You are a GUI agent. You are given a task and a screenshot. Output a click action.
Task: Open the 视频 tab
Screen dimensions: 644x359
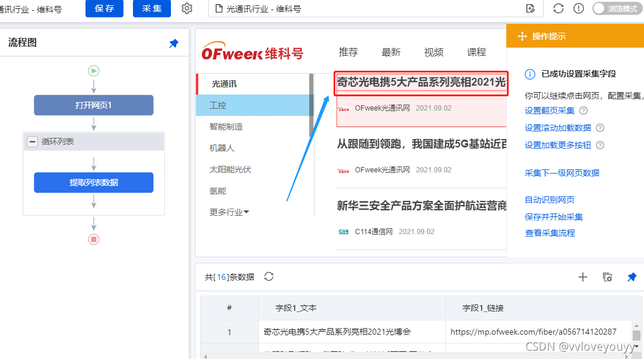tap(434, 52)
